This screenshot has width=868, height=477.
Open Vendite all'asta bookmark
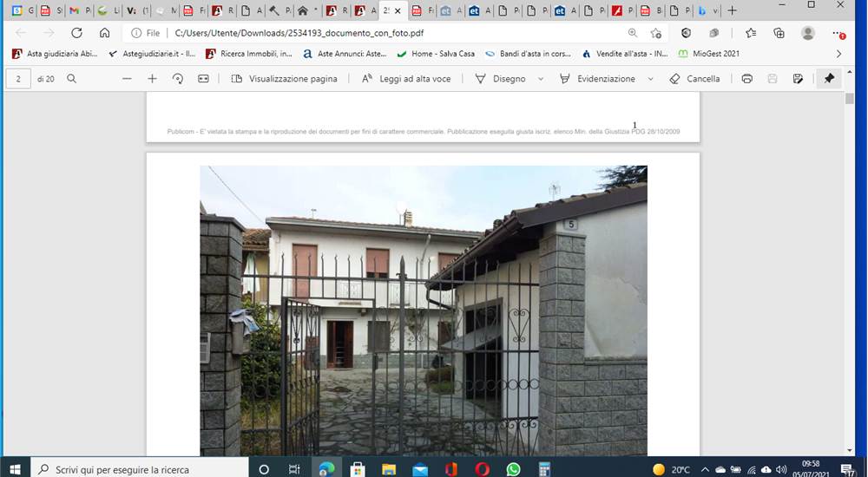pyautogui.click(x=625, y=54)
